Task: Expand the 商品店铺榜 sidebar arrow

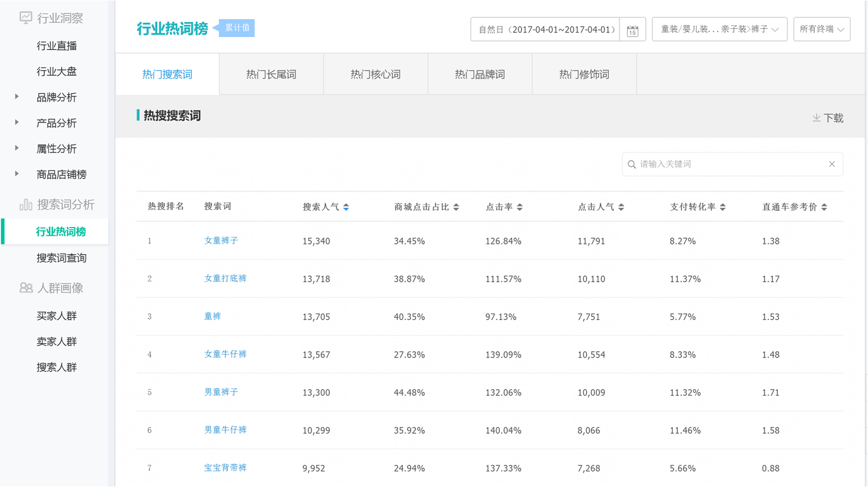Action: pos(17,174)
